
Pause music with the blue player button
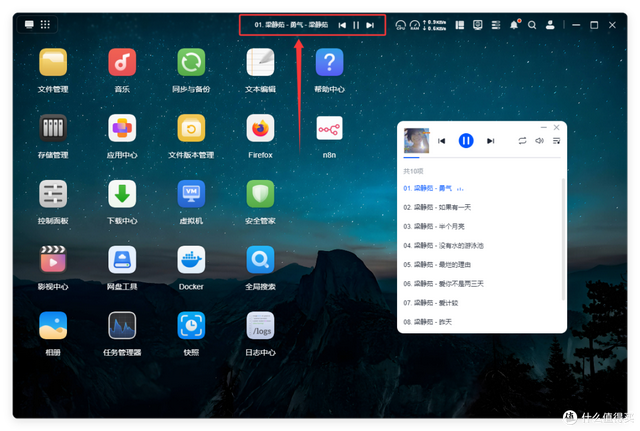(466, 141)
